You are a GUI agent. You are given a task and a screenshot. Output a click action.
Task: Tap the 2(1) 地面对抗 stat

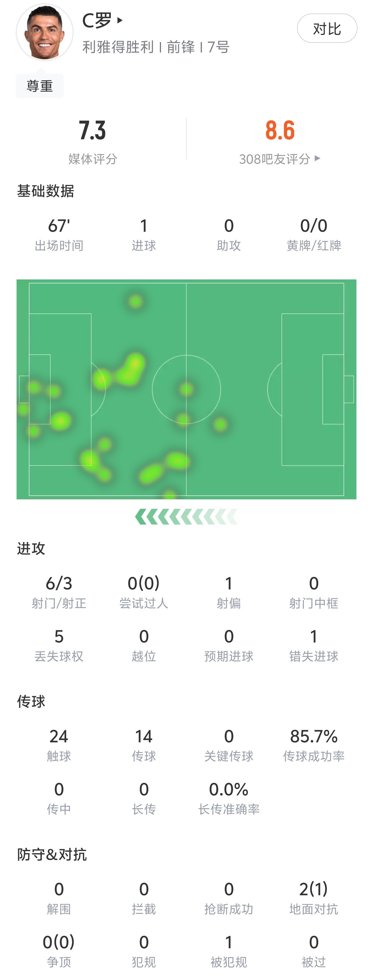314,897
